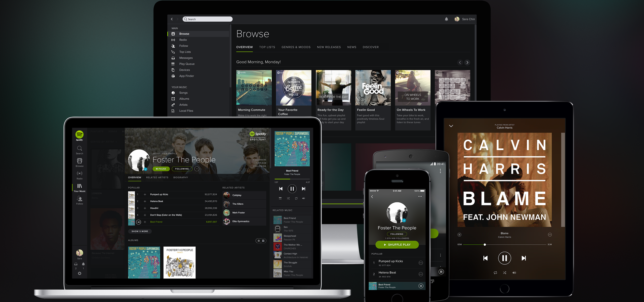
Task: Pause playback in the laptop player panel
Action: click(x=292, y=189)
